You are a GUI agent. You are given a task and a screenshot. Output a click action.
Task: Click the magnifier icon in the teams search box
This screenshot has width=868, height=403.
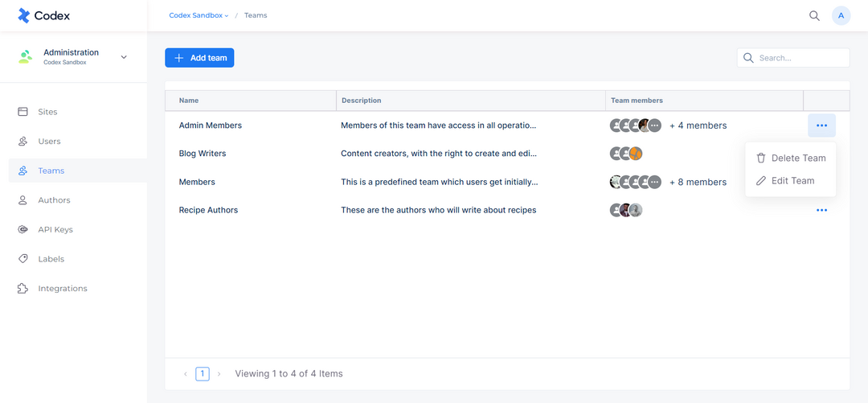tap(748, 58)
